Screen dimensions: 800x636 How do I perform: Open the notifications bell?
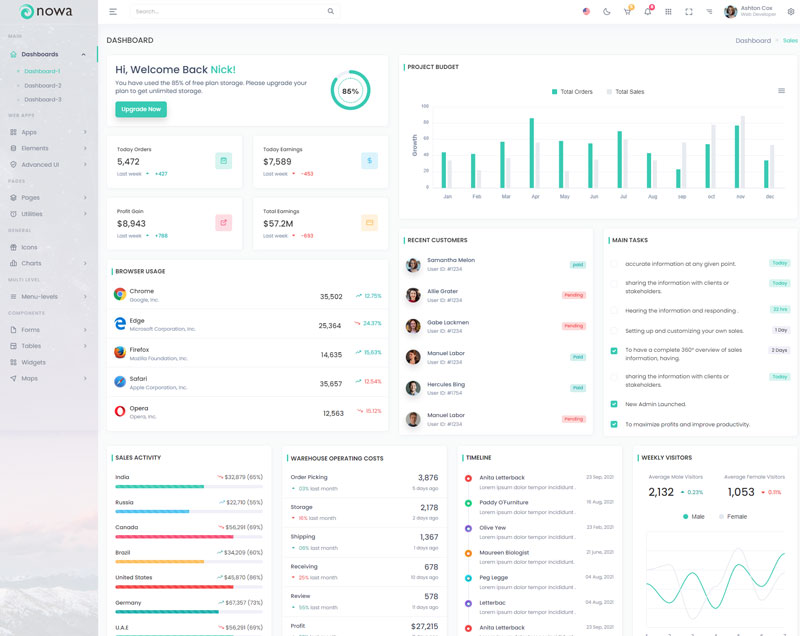point(648,12)
